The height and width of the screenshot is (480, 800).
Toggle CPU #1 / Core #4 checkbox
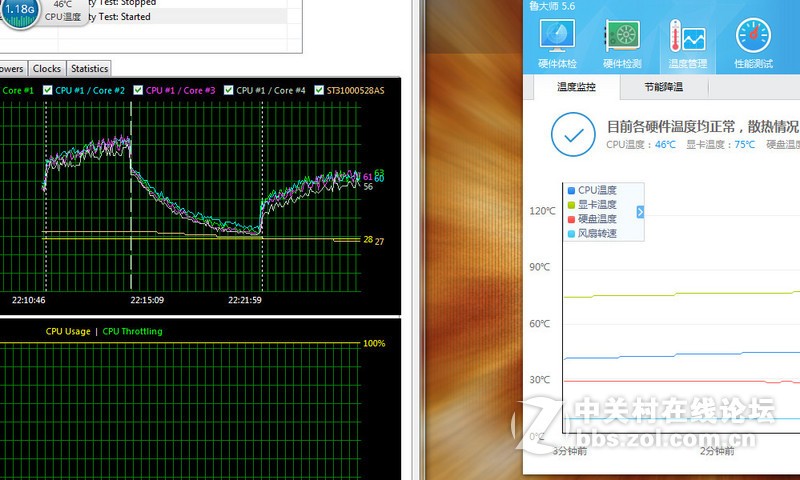click(230, 90)
